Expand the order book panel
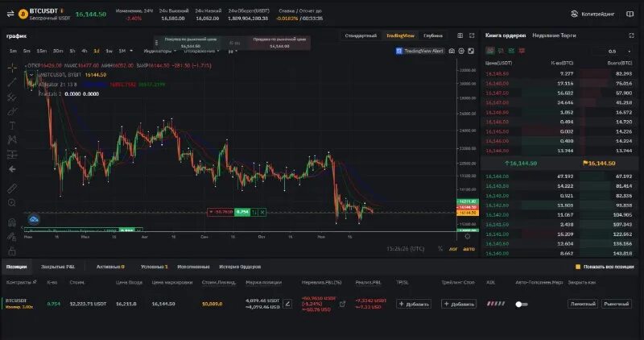This screenshot has width=644, height=340. point(632,35)
